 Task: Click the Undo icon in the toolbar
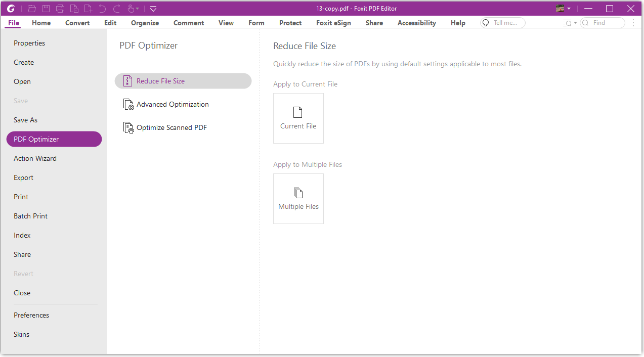(102, 8)
